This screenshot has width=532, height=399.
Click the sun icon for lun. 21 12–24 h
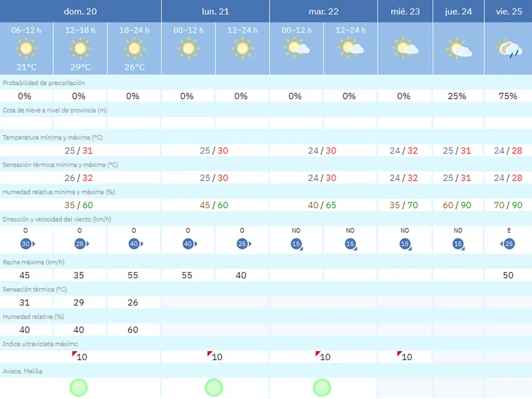[x=243, y=49]
